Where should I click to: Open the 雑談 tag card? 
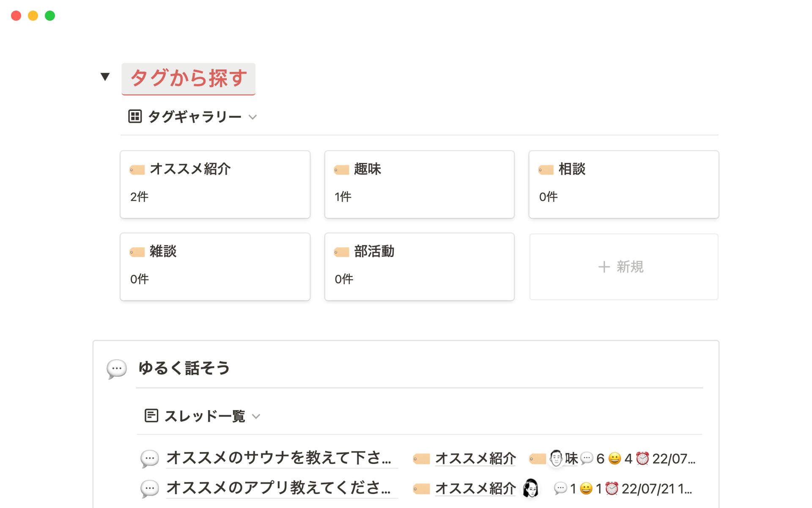(x=215, y=267)
